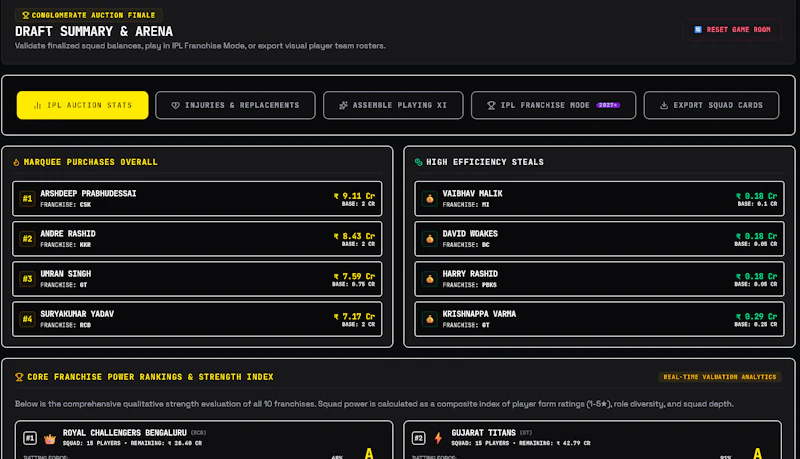800x459 pixels.
Task: Open the IPL Auction Stats tab
Action: [83, 105]
